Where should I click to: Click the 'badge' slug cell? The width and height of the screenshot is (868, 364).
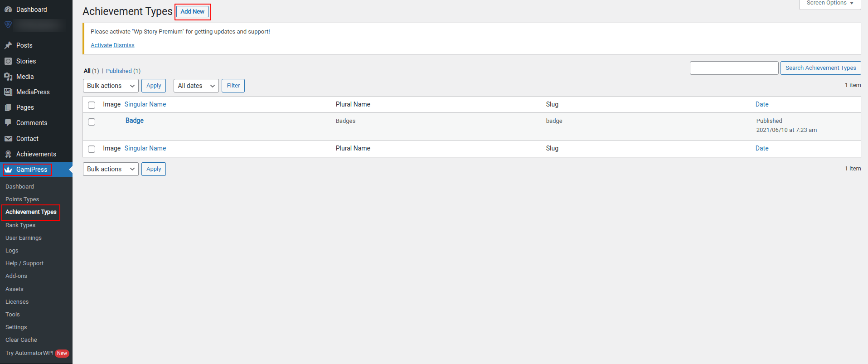click(x=554, y=121)
